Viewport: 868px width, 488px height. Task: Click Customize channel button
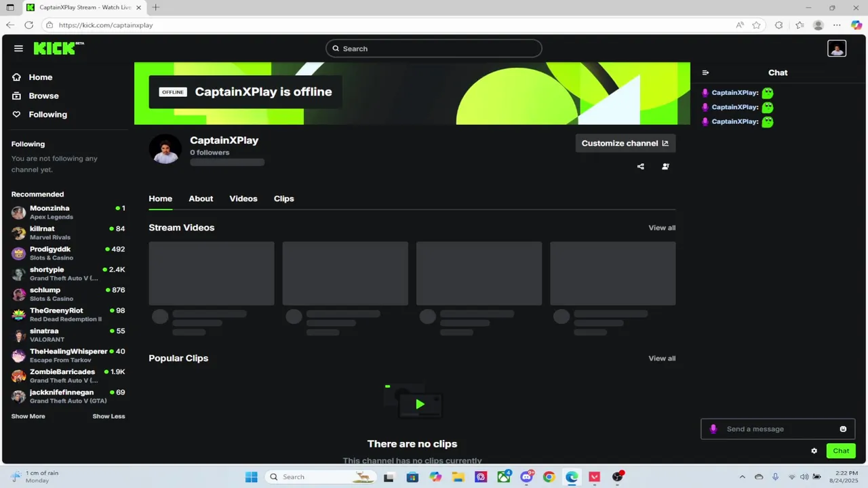coord(625,143)
